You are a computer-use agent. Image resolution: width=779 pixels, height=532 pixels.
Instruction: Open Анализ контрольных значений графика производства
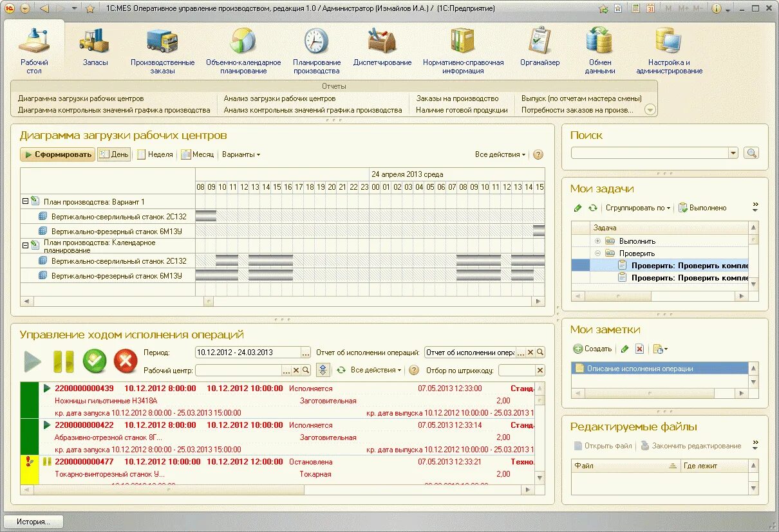tap(313, 110)
